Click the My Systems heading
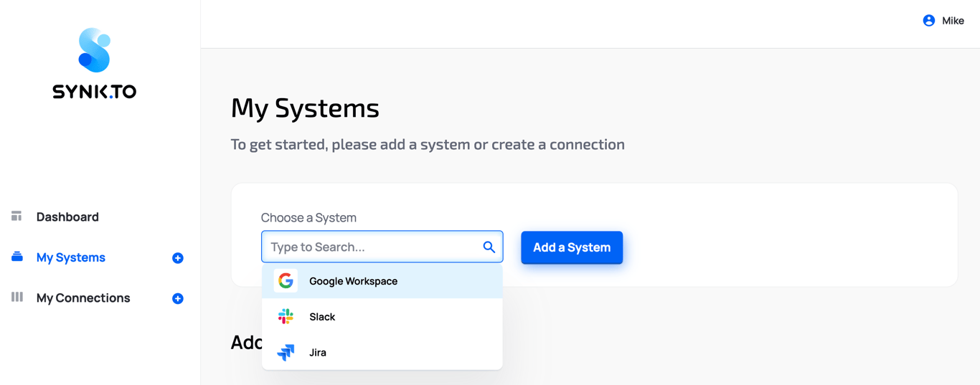The image size is (980, 385). coord(305,108)
